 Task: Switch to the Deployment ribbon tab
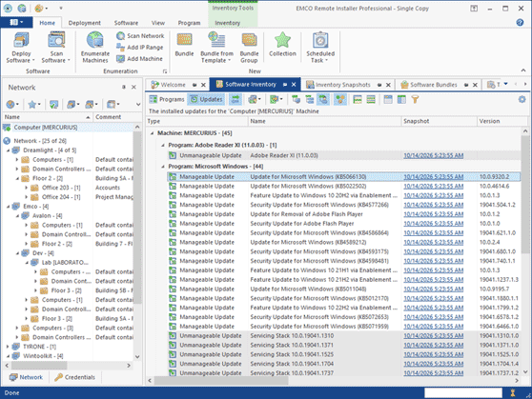(85, 23)
